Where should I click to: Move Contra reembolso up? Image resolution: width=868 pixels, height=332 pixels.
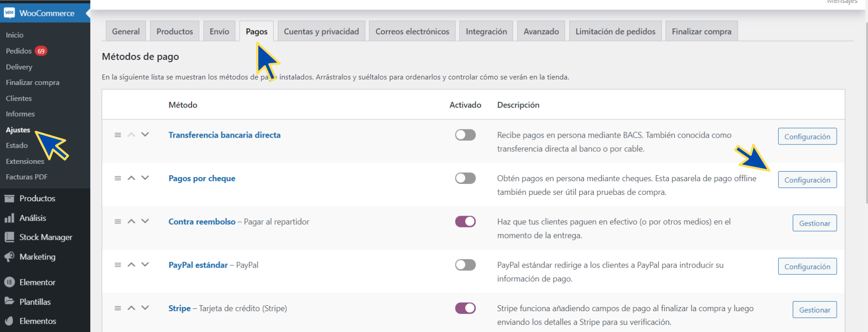pos(131,221)
